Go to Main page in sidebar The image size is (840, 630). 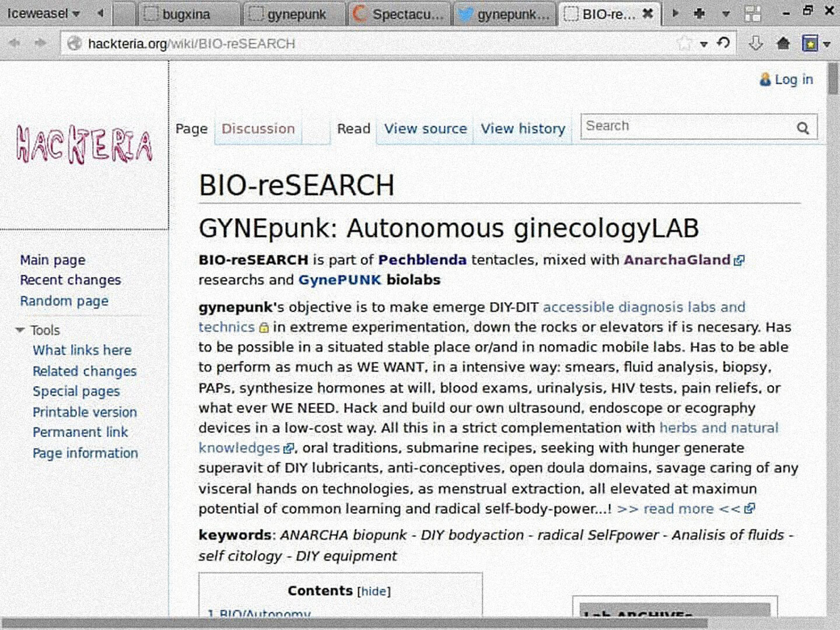(52, 260)
